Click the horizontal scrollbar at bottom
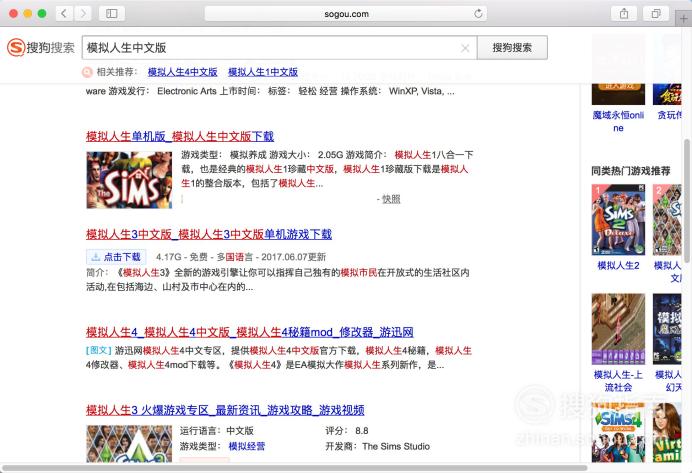The image size is (692, 473). click(295, 468)
